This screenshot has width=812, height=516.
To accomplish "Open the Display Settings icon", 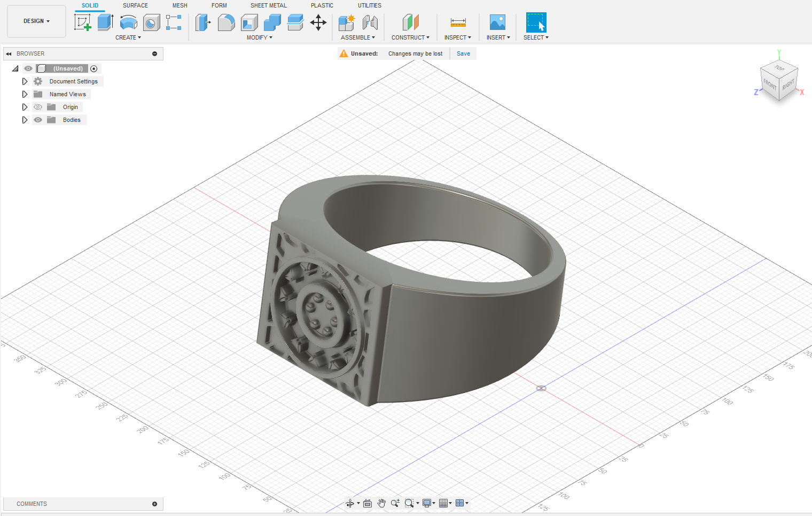I will pos(427,503).
